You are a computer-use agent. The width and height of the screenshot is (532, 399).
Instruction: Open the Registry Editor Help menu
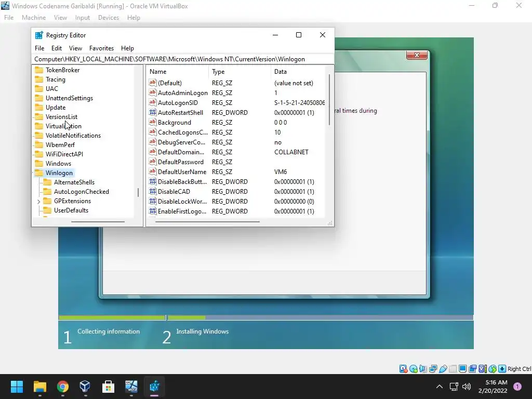pyautogui.click(x=128, y=48)
